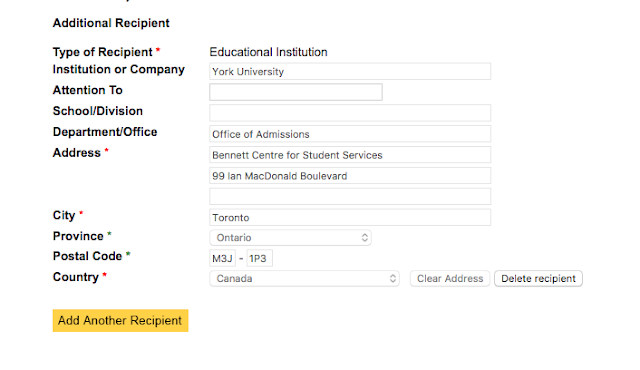Edit the Department/Office field 'Office of Admissions'
640x370 pixels.
(350, 134)
